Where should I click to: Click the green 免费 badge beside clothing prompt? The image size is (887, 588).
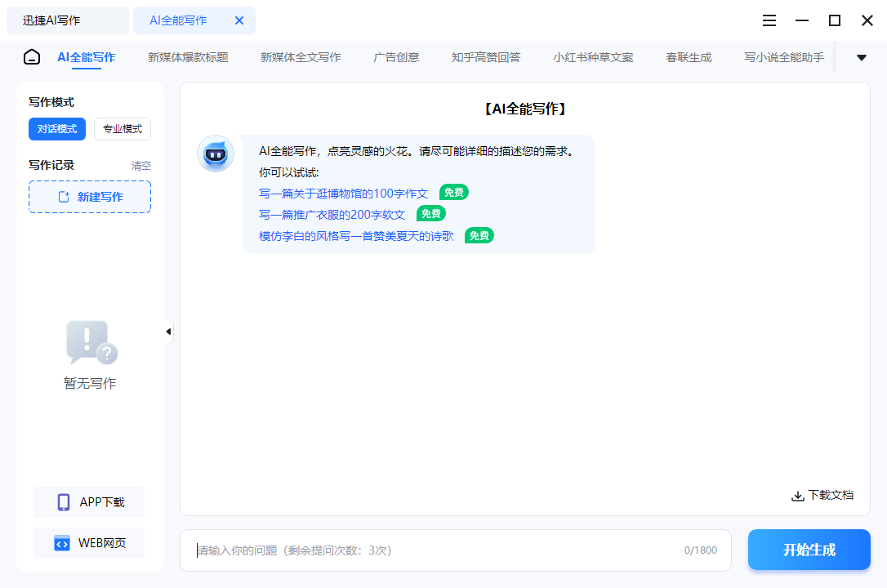(430, 213)
